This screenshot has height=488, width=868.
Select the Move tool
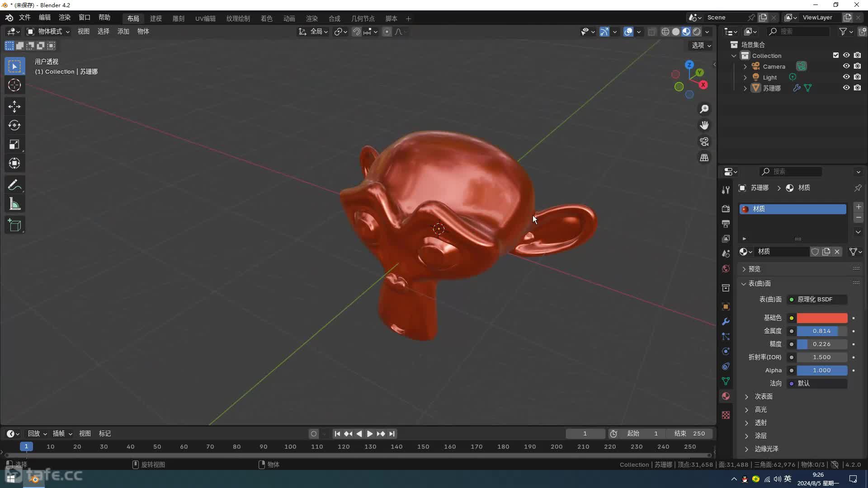pos(14,107)
